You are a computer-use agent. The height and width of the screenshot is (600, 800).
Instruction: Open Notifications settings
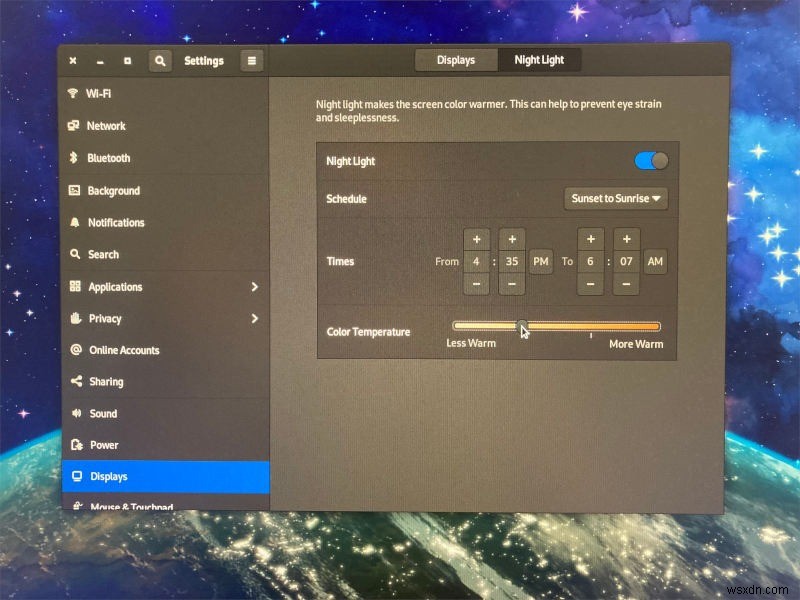tap(113, 222)
